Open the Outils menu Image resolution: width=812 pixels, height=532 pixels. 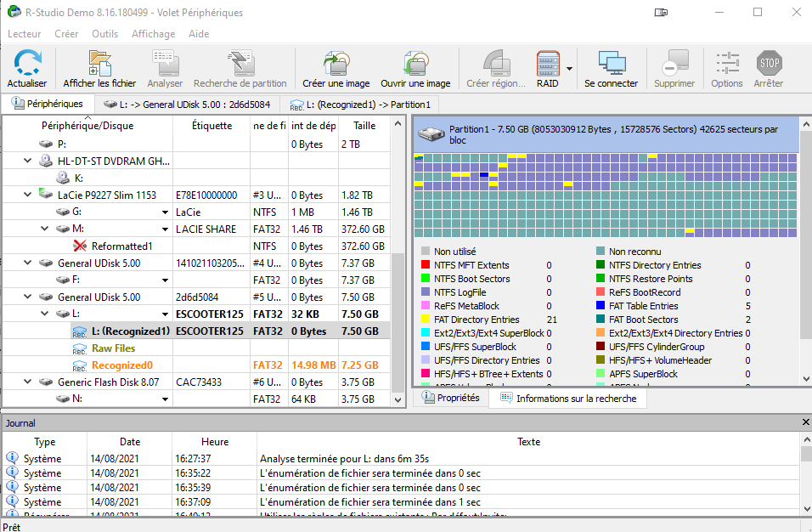[x=105, y=34]
